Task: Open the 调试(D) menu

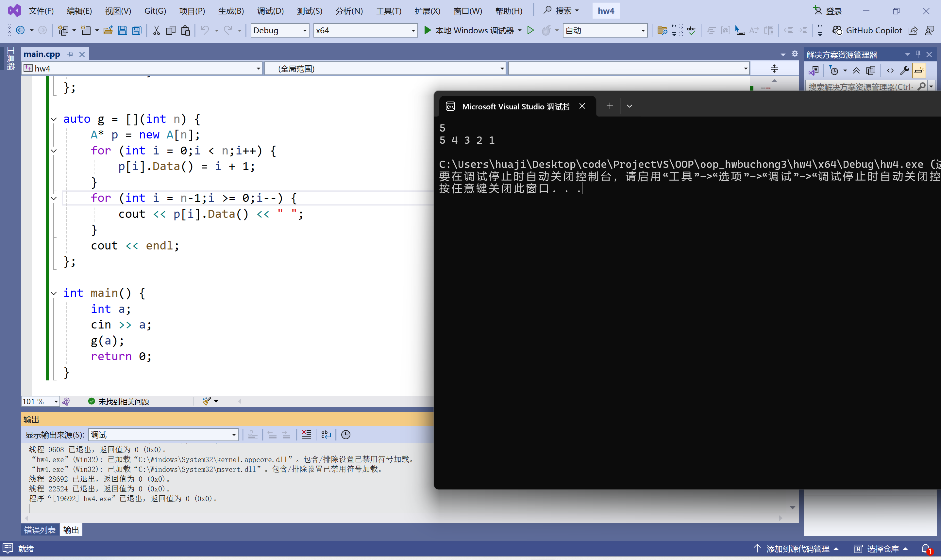Action: coord(270,11)
